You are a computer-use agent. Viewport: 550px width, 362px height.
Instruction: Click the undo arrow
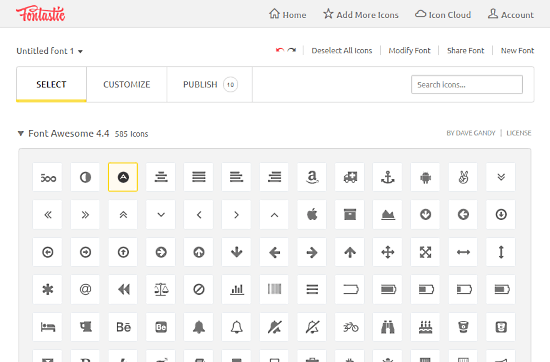[x=280, y=51]
